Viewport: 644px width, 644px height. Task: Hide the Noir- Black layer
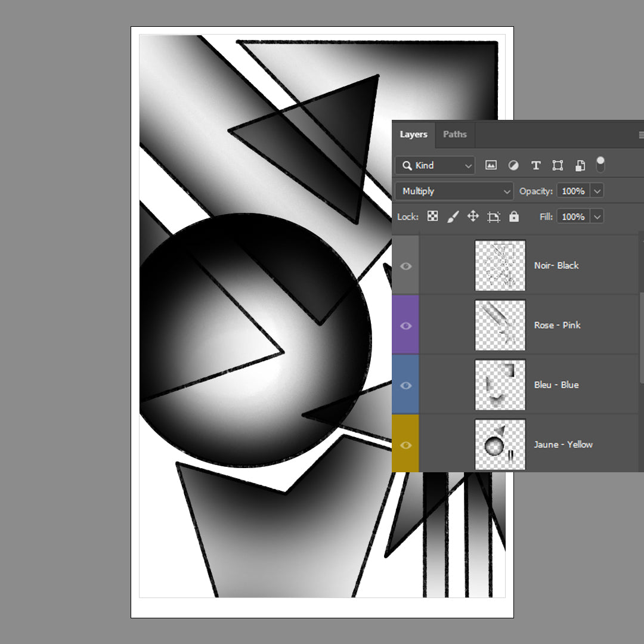coord(406,266)
